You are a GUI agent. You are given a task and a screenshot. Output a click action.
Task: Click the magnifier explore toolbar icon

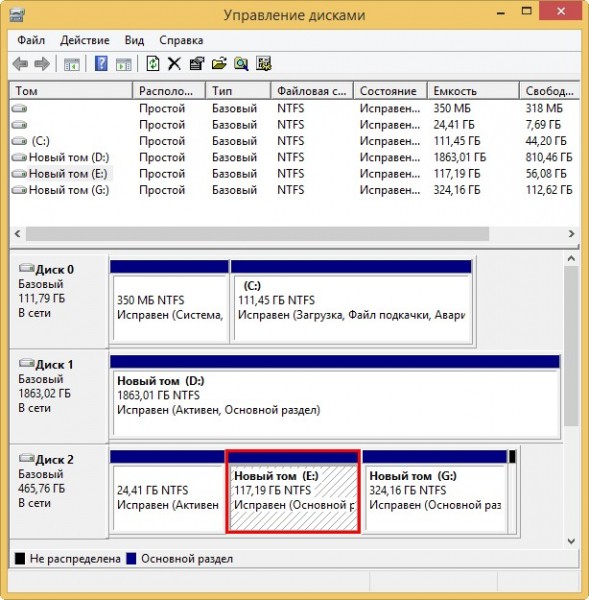click(241, 64)
